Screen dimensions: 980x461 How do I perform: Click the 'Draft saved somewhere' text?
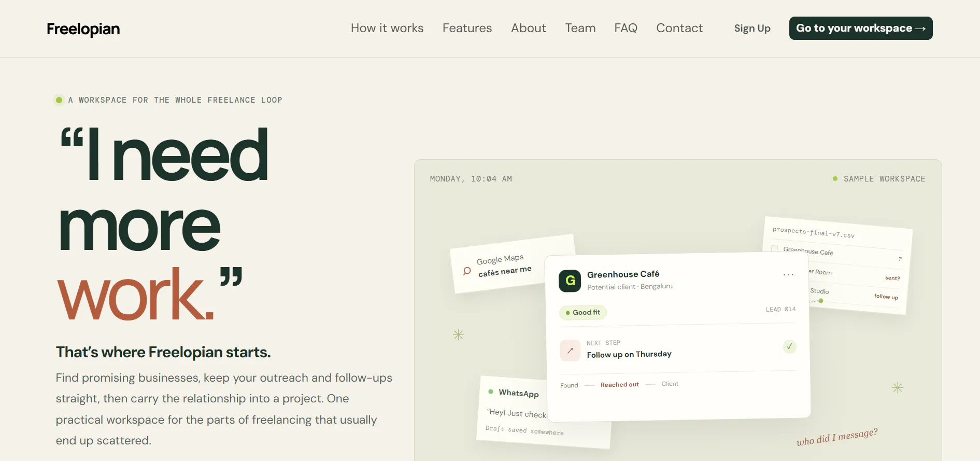(524, 430)
